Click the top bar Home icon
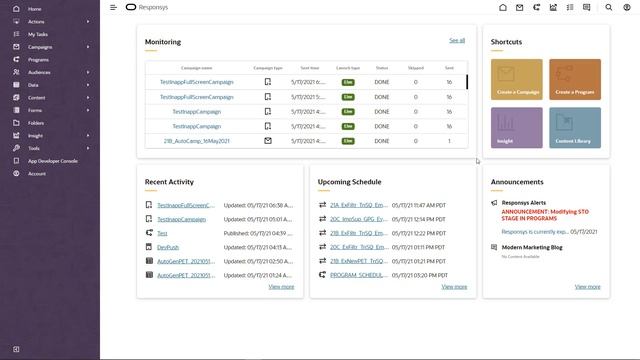640x360 pixels. [503, 7]
